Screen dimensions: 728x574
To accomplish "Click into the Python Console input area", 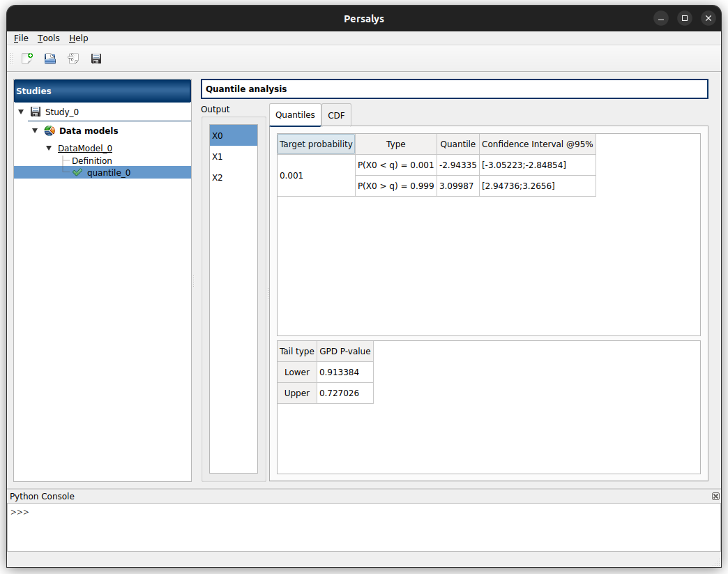I will pyautogui.click(x=363, y=527).
